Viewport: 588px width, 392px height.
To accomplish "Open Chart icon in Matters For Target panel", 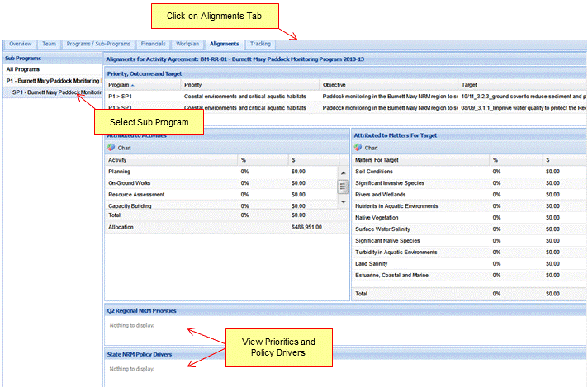I will coord(358,148).
